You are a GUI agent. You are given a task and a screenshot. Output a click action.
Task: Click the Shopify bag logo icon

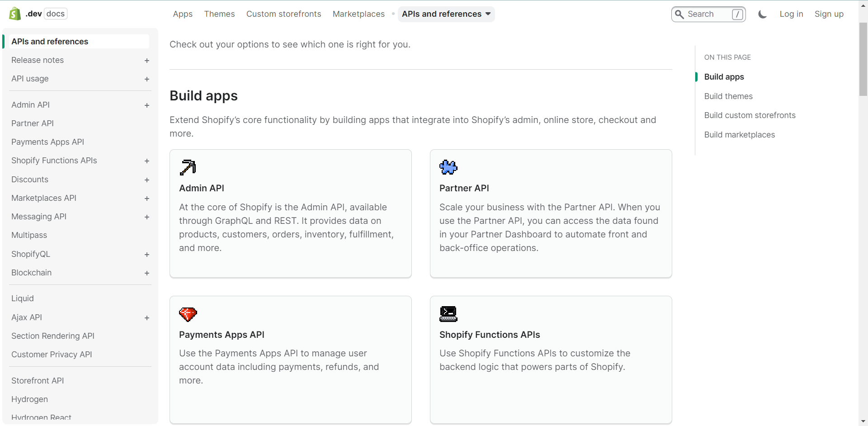click(15, 14)
